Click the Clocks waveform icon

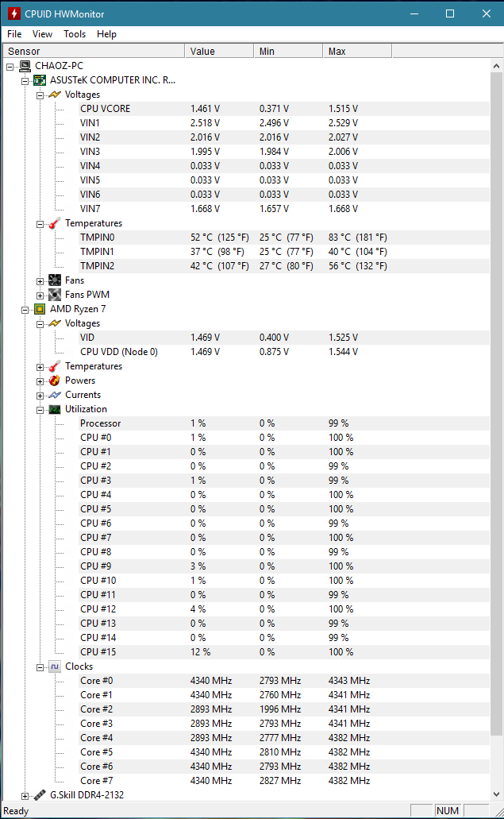[x=55, y=666]
